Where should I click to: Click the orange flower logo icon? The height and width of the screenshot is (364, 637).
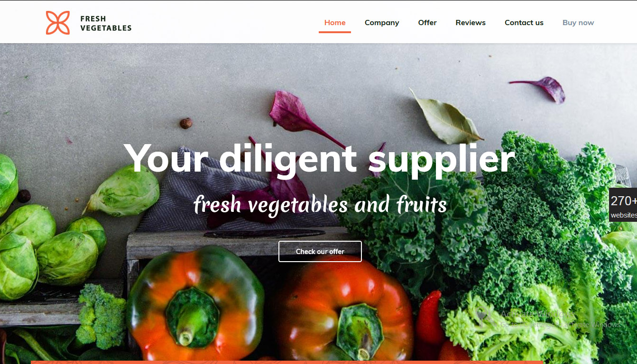pos(58,23)
